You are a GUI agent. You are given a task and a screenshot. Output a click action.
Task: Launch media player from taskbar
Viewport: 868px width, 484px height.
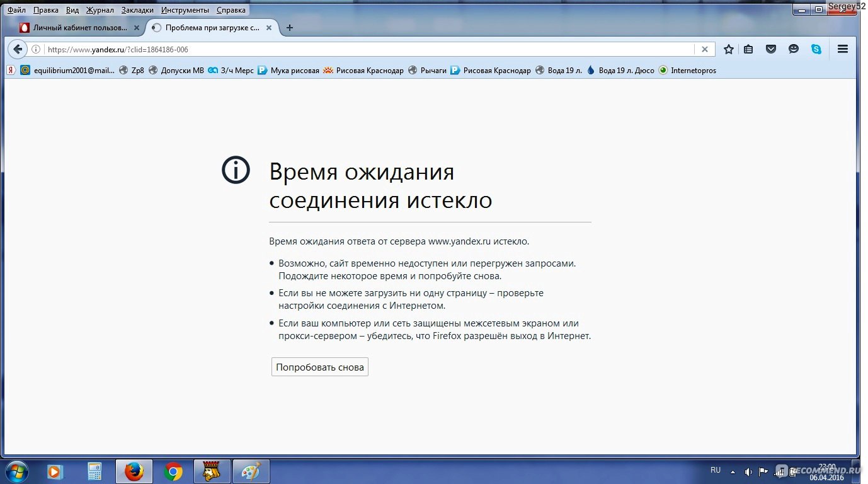pyautogui.click(x=55, y=471)
